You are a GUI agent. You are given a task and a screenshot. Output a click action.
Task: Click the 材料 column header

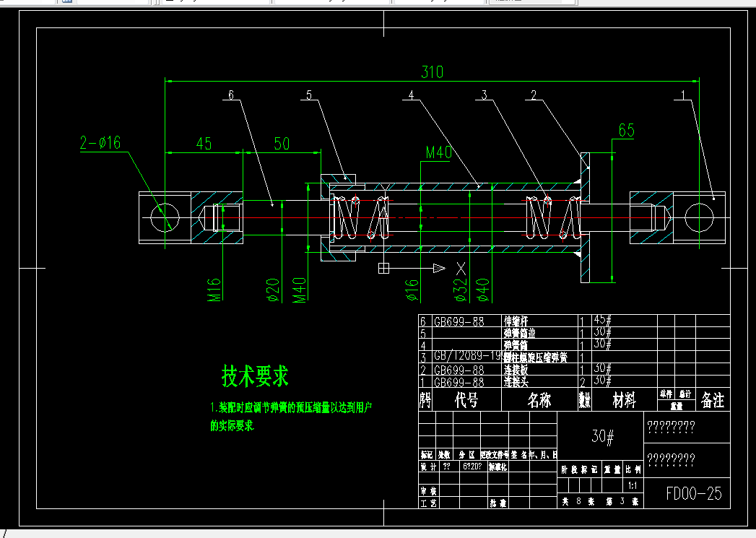[x=625, y=400]
